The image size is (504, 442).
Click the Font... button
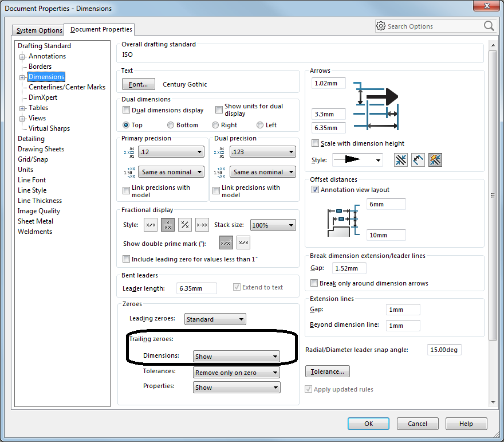(x=138, y=84)
